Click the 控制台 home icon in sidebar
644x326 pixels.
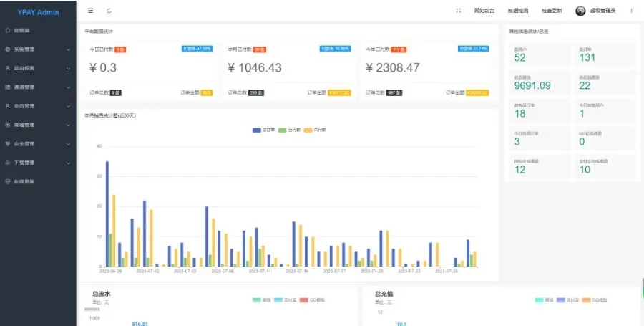[x=7, y=30]
